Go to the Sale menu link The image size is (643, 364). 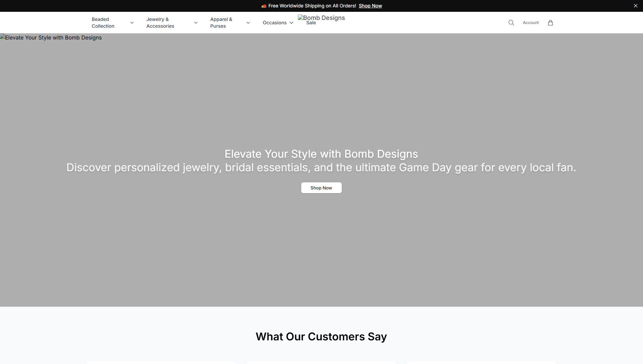coord(311,23)
